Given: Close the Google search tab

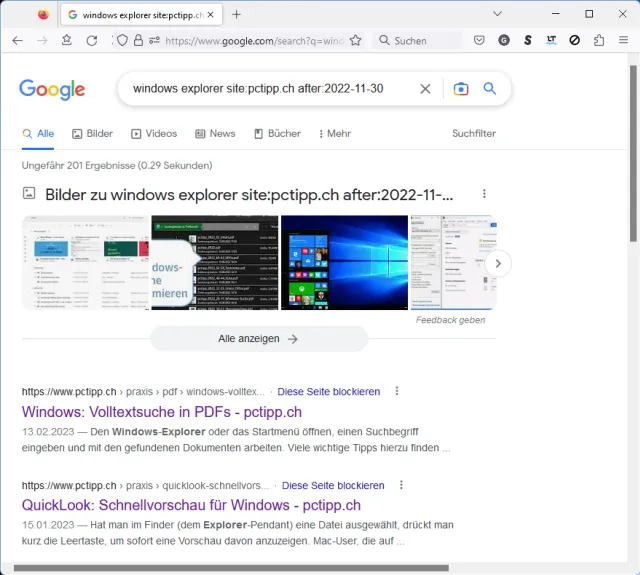Looking at the screenshot, I should click(x=211, y=15).
